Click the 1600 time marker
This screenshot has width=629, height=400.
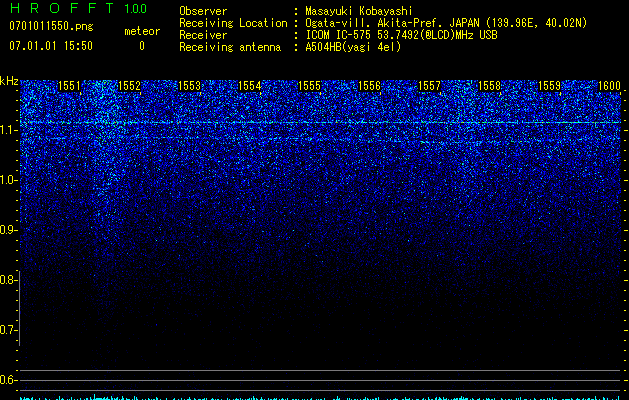coord(610,86)
